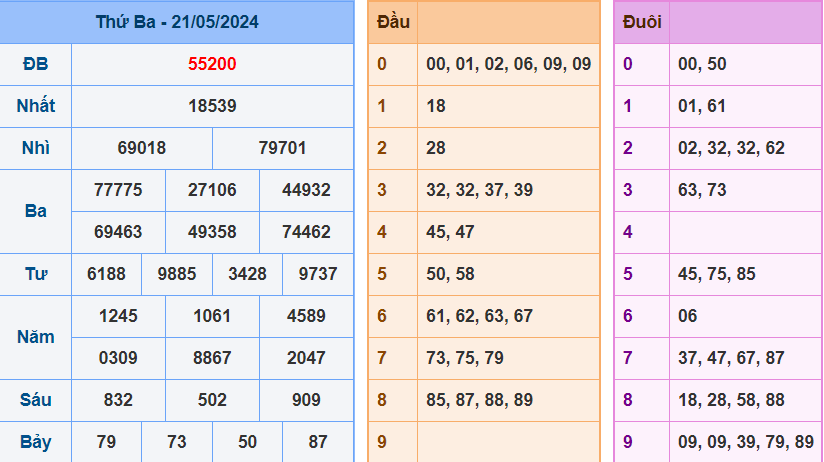The width and height of the screenshot is (824, 462).
Task: Click Năm prize number 8867
Action: [x=212, y=358]
